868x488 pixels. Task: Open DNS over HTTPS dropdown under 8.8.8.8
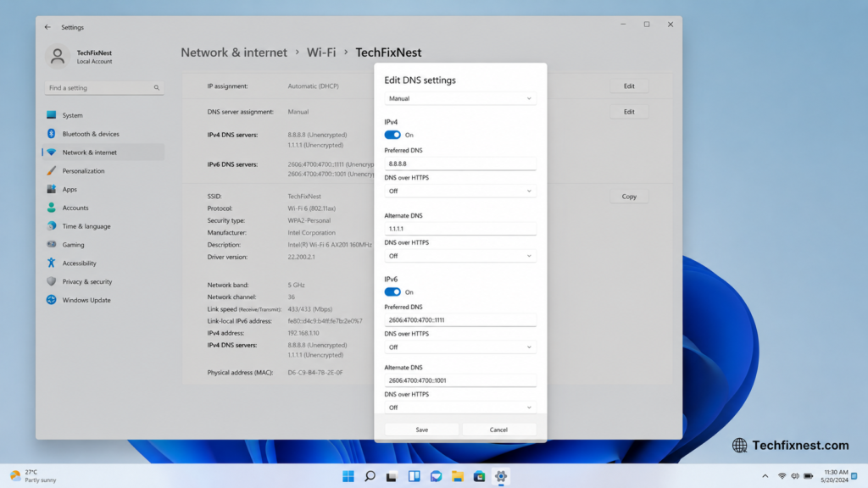click(x=460, y=191)
